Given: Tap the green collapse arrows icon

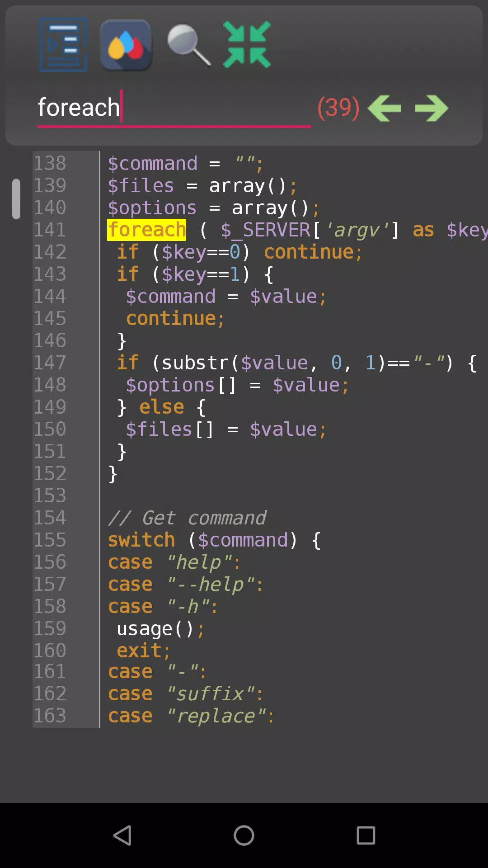Looking at the screenshot, I should (x=247, y=45).
